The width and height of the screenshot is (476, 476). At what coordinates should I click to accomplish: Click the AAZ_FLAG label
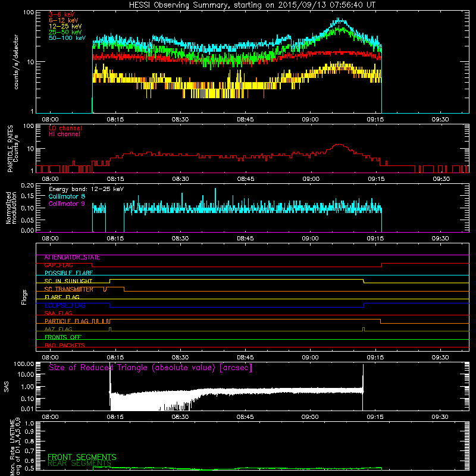click(58, 330)
